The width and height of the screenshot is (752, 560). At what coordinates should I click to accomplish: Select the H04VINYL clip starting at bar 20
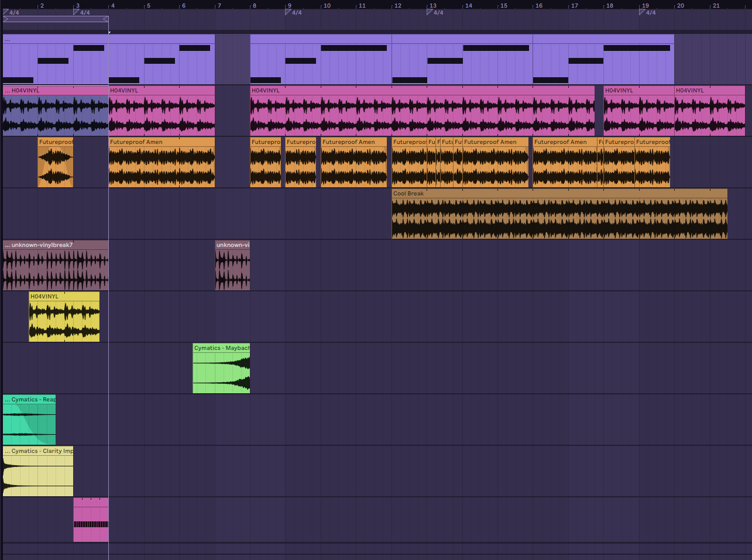(710, 111)
